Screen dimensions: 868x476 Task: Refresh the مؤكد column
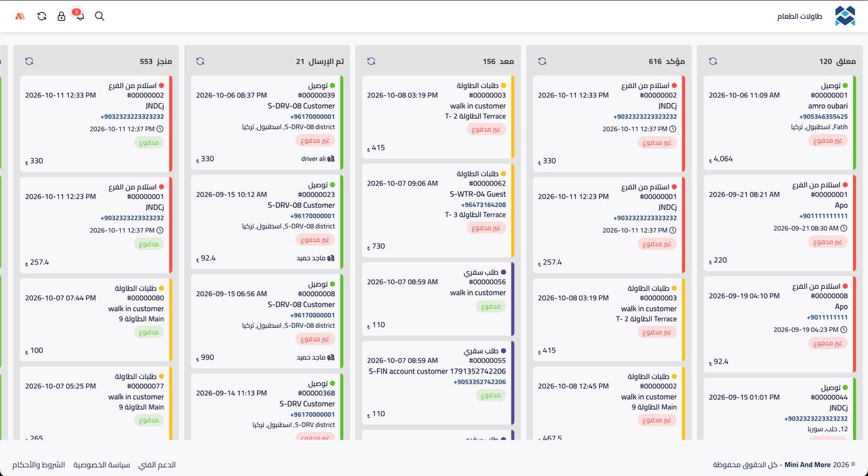[542, 61]
